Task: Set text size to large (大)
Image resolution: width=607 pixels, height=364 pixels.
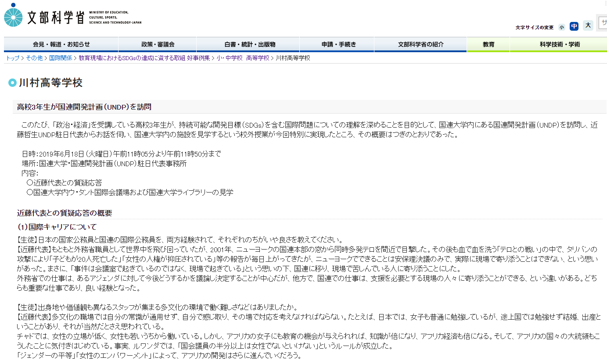Action: tap(588, 26)
